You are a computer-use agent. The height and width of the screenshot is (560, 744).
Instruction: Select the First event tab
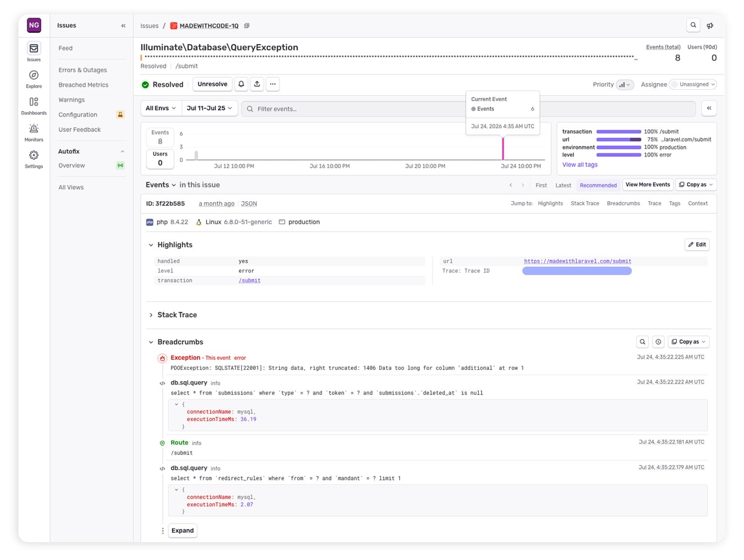pos(541,185)
